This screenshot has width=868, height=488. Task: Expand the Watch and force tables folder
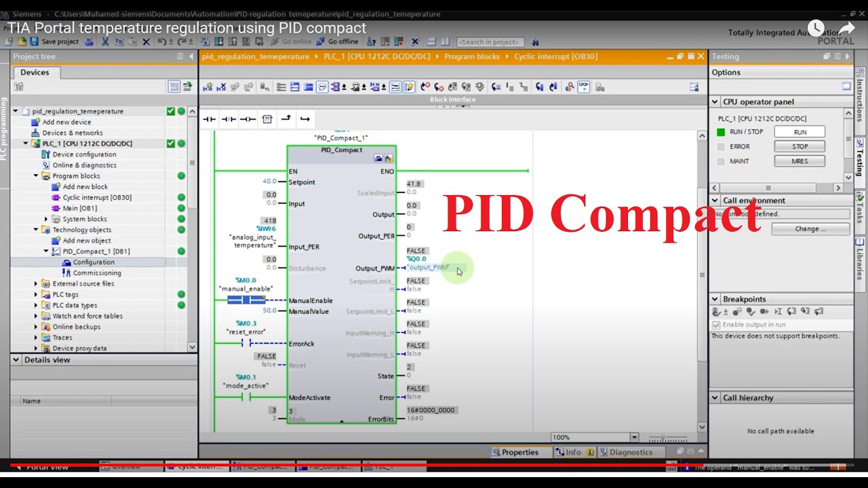(x=36, y=316)
